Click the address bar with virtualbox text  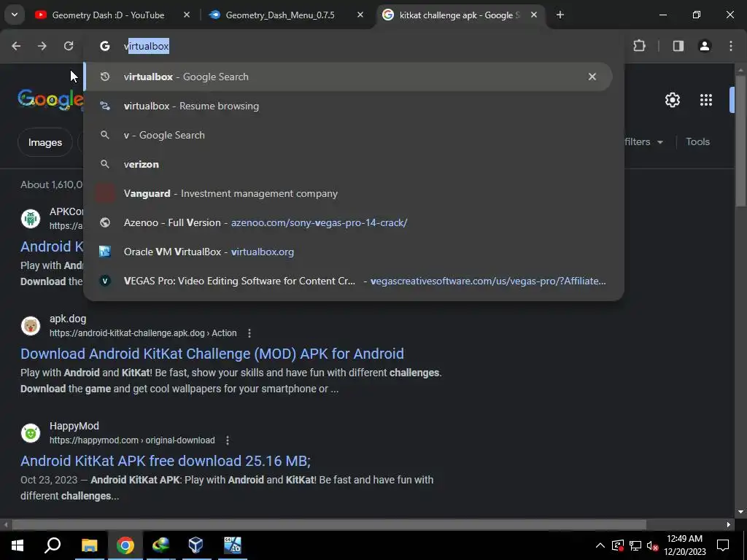[354, 46]
